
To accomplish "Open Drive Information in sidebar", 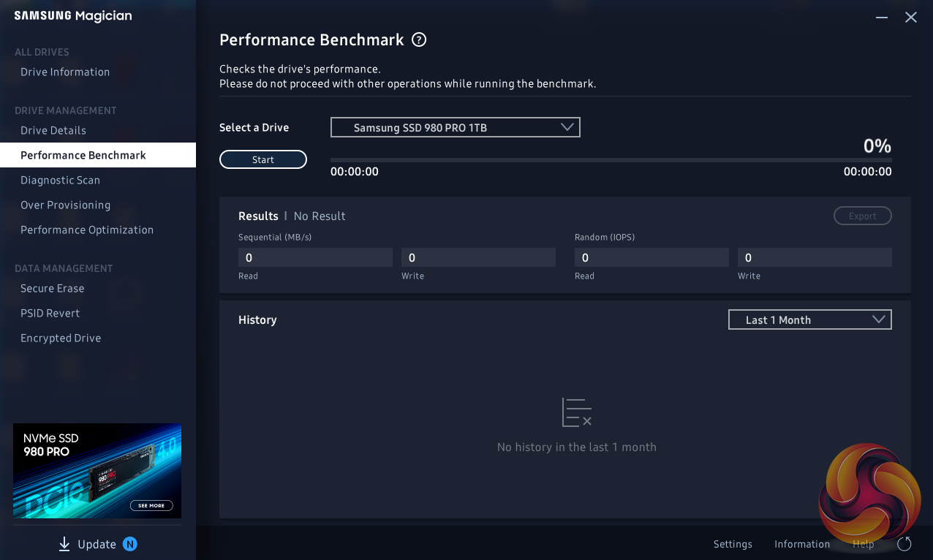I will (65, 72).
